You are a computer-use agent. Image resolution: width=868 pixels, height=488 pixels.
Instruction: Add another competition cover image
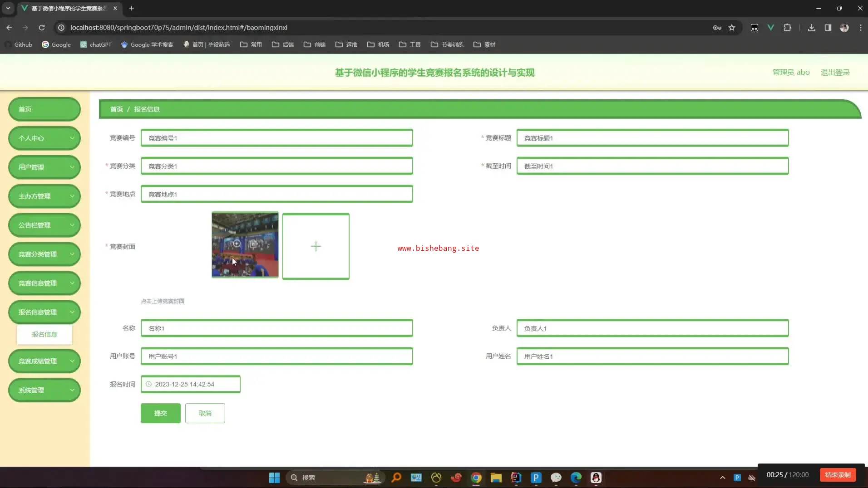(316, 246)
